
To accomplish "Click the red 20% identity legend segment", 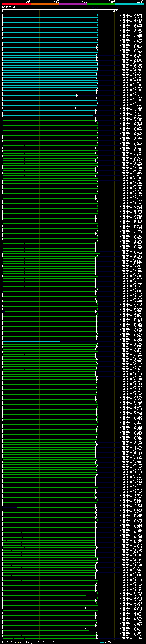I will [x=16, y=4].
